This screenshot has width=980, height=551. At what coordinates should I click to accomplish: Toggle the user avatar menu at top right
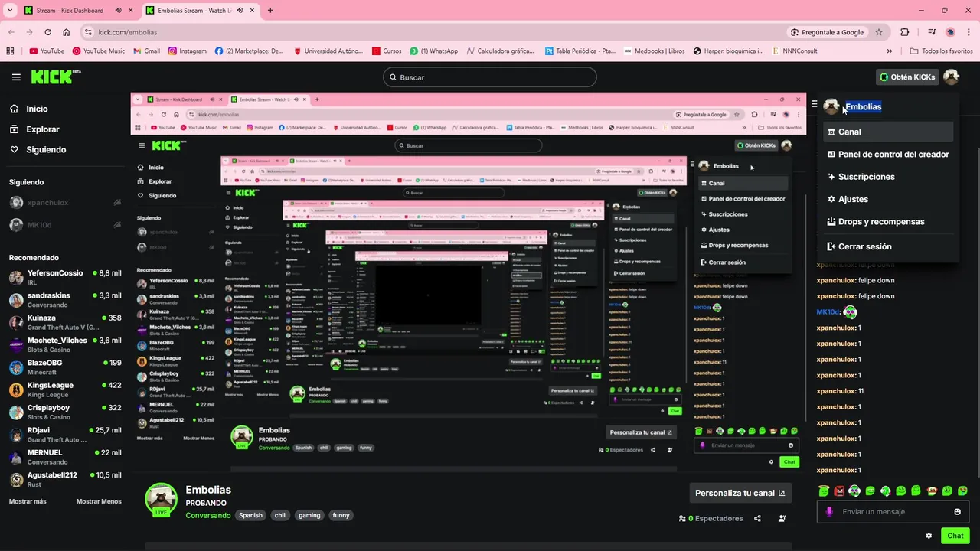point(951,77)
